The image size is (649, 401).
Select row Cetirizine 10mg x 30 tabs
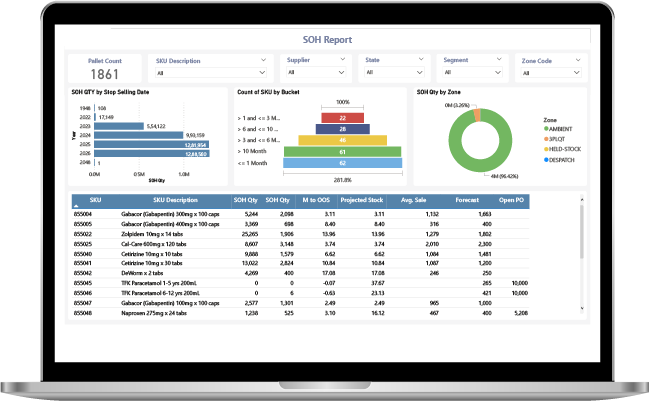pyautogui.click(x=300, y=263)
